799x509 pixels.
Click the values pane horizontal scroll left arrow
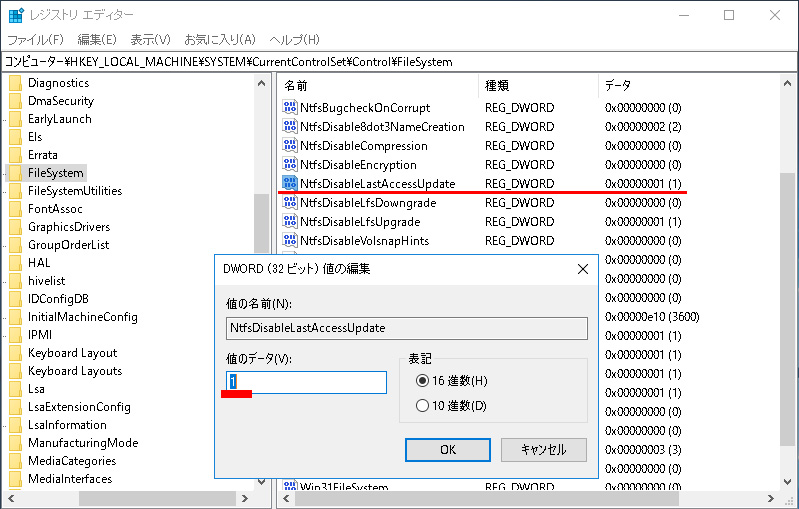[286, 498]
